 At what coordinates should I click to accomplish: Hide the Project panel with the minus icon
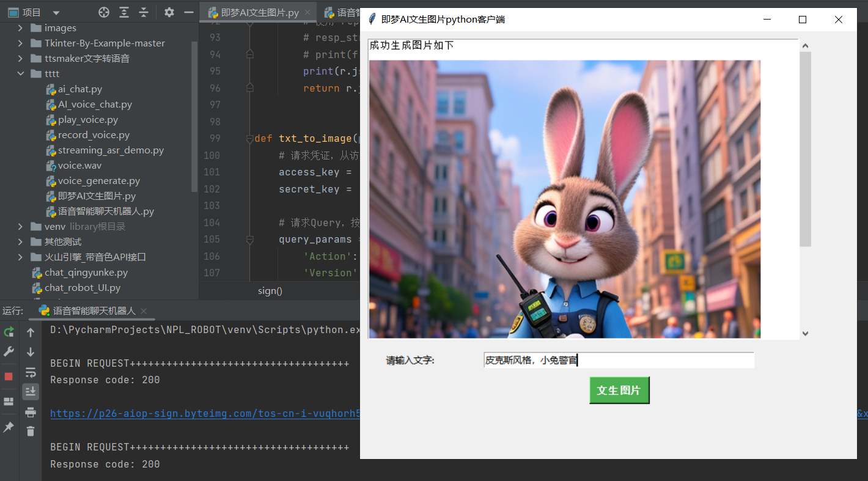[188, 12]
